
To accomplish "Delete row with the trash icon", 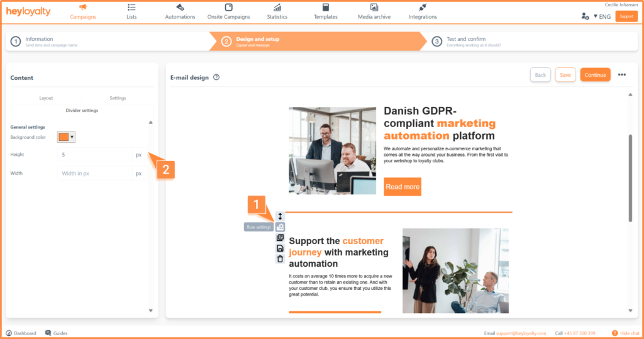I will click(280, 258).
